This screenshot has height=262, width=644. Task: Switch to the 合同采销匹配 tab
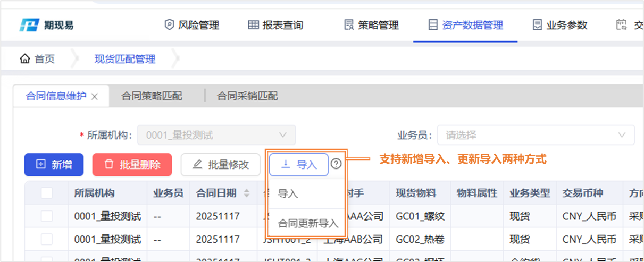(247, 96)
